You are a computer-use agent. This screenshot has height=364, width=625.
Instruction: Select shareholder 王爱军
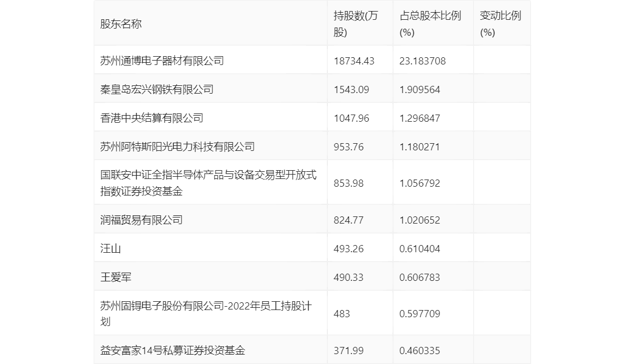click(116, 277)
